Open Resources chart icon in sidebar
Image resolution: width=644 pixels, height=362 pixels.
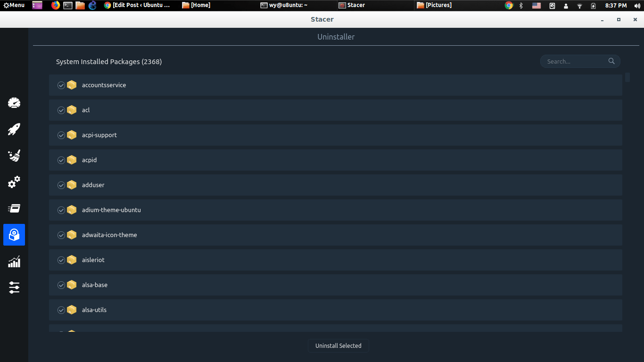click(x=14, y=261)
